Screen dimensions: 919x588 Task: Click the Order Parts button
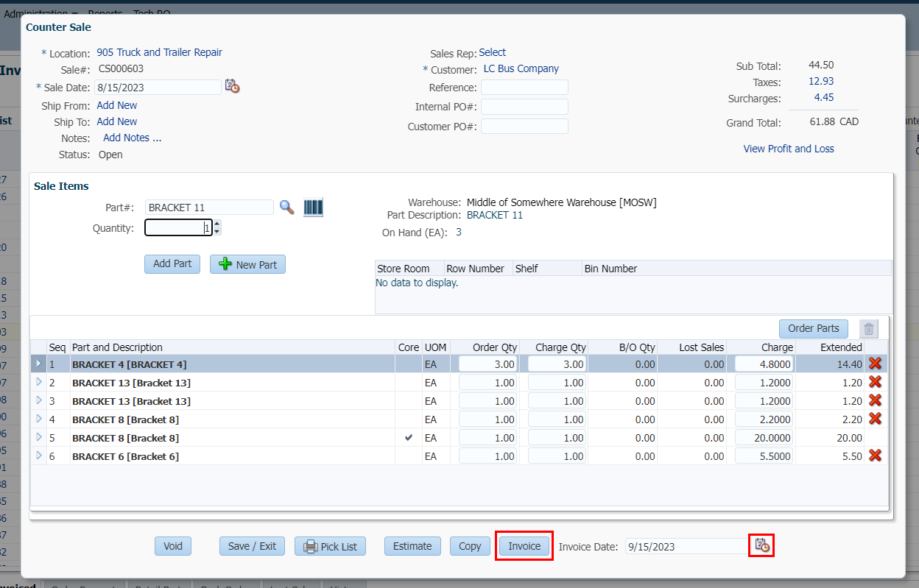coord(814,329)
